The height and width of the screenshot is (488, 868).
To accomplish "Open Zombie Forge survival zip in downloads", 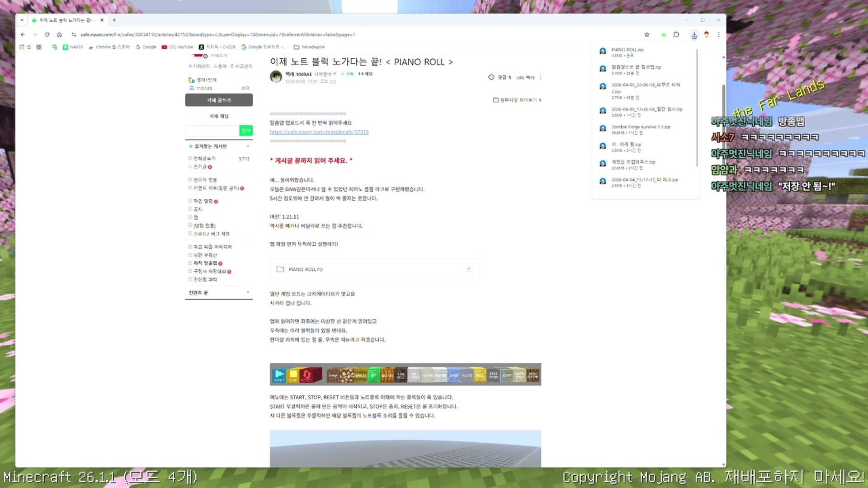I will click(641, 127).
